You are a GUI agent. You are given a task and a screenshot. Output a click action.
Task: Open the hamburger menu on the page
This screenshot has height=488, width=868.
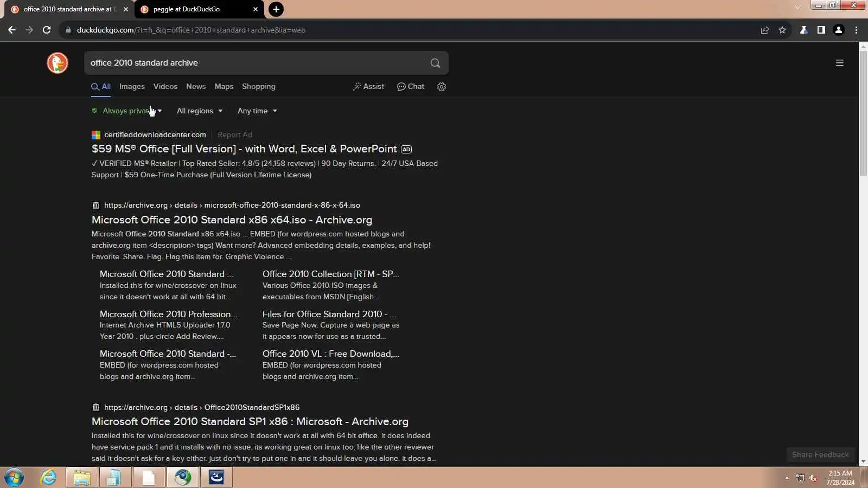(x=840, y=63)
